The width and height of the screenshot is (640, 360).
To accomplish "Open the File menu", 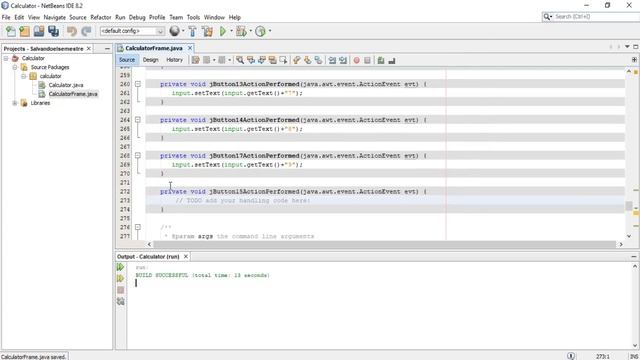I will 6,17.
